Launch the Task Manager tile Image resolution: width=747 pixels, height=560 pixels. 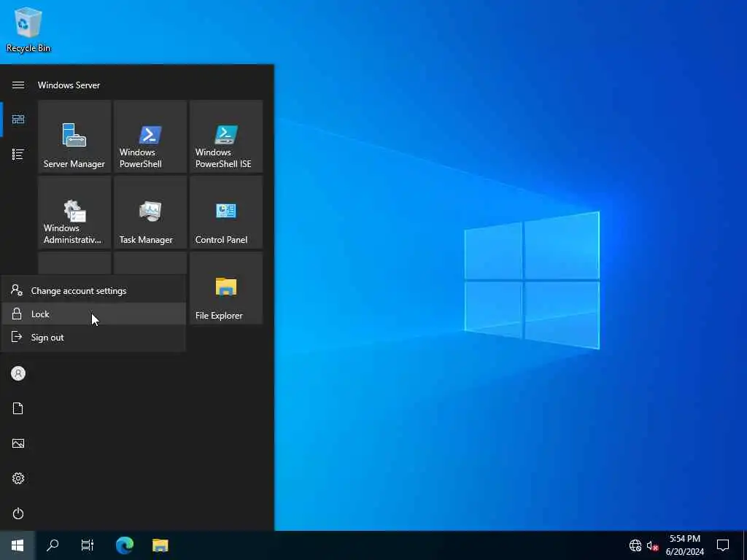150,212
